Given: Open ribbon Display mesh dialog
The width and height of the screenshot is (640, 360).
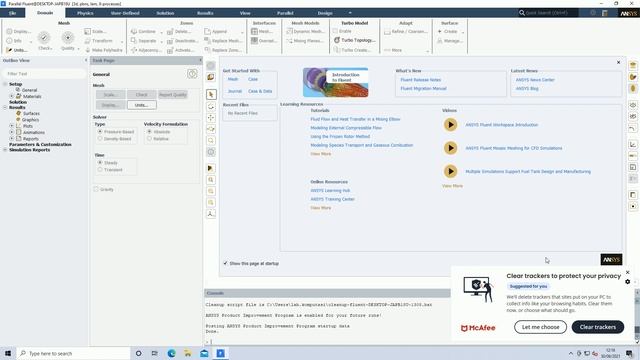Looking at the screenshot, I should pyautogui.click(x=18, y=31).
